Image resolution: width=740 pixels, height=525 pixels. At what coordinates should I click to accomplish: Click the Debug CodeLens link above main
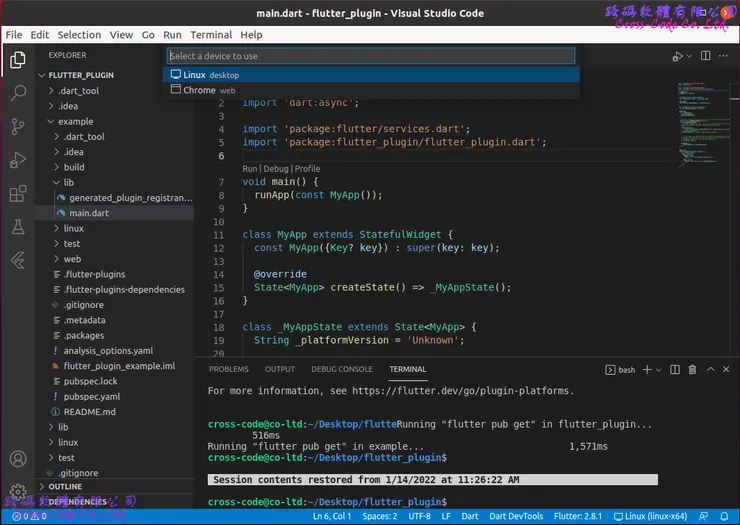tap(275, 169)
